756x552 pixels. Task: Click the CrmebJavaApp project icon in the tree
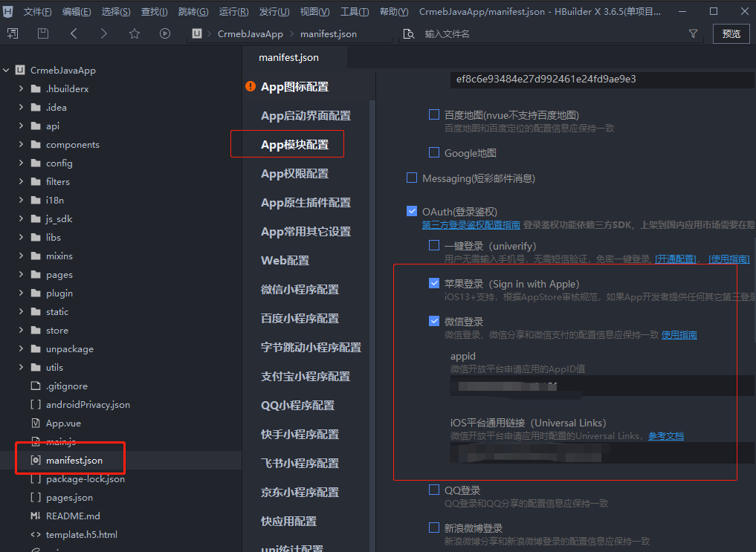20,71
